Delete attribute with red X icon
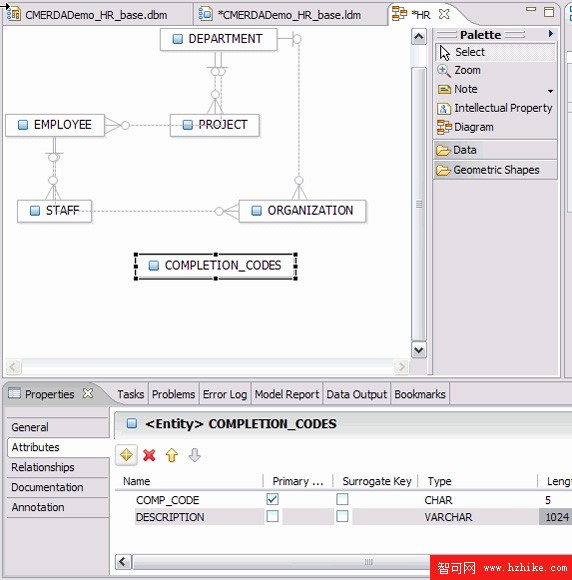The width and height of the screenshot is (572, 580). coord(149,455)
